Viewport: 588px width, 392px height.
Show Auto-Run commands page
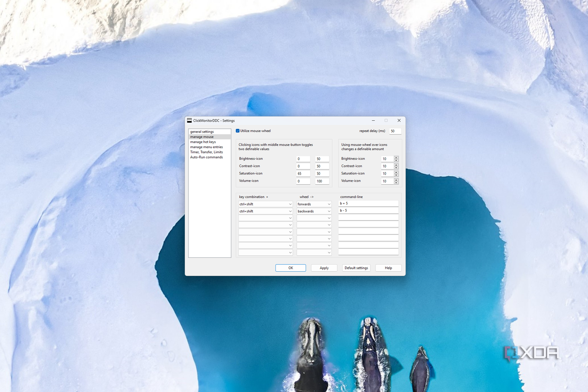210,157
